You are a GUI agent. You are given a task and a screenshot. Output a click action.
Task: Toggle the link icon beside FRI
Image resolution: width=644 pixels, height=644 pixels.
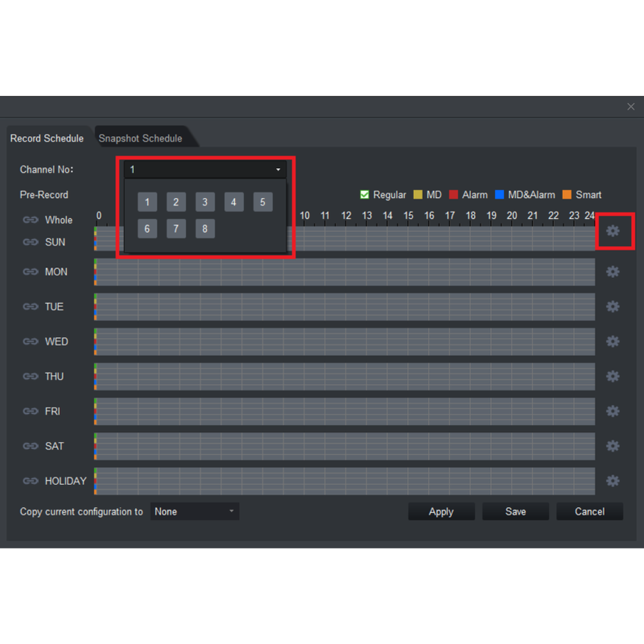pos(30,411)
